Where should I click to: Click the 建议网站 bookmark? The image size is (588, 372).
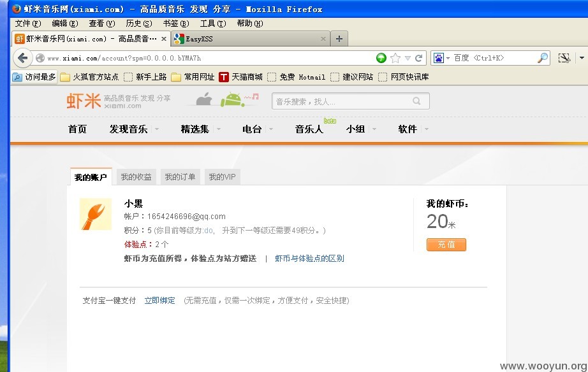[x=352, y=77]
